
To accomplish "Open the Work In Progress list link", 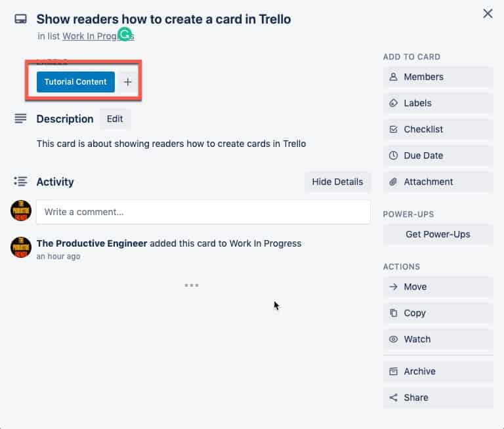I will [98, 36].
